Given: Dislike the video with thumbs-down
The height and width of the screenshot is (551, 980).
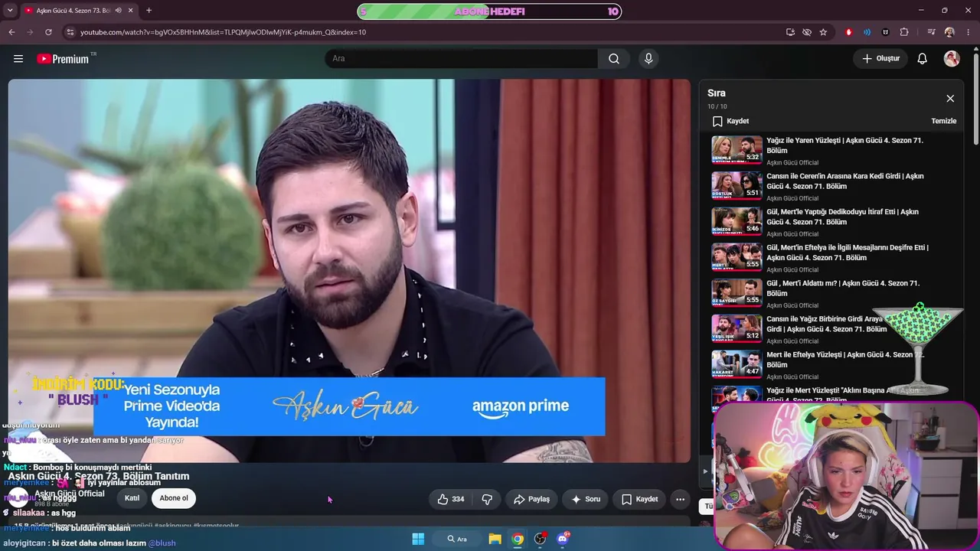Looking at the screenshot, I should (x=487, y=499).
